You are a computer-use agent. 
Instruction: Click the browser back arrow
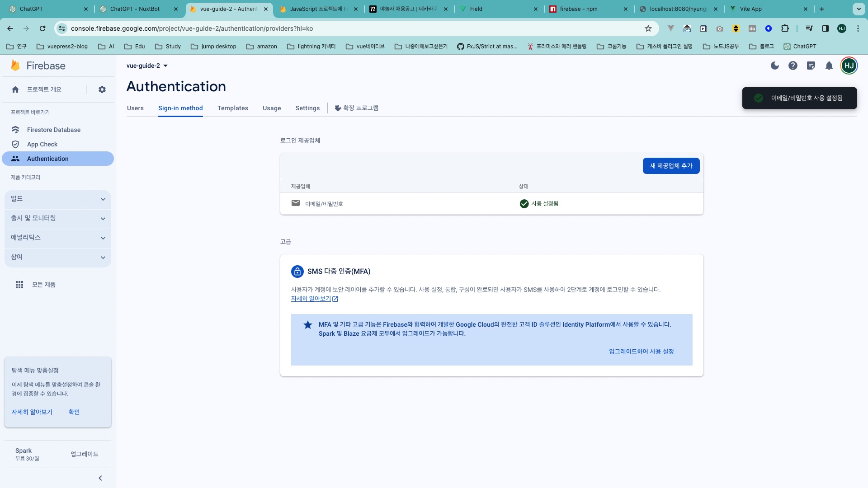pyautogui.click(x=10, y=28)
